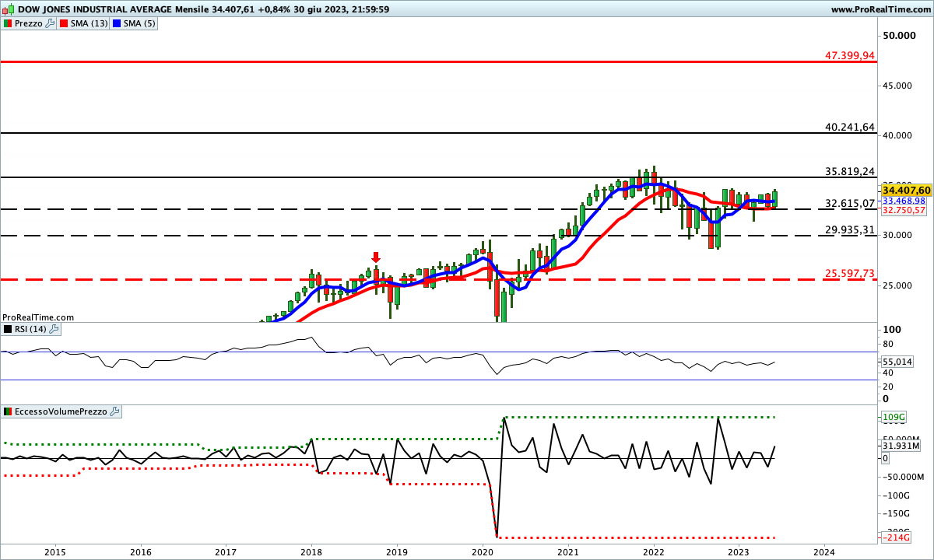Image resolution: width=934 pixels, height=560 pixels.
Task: Click the 25.000 price axis label
Action: (x=897, y=285)
